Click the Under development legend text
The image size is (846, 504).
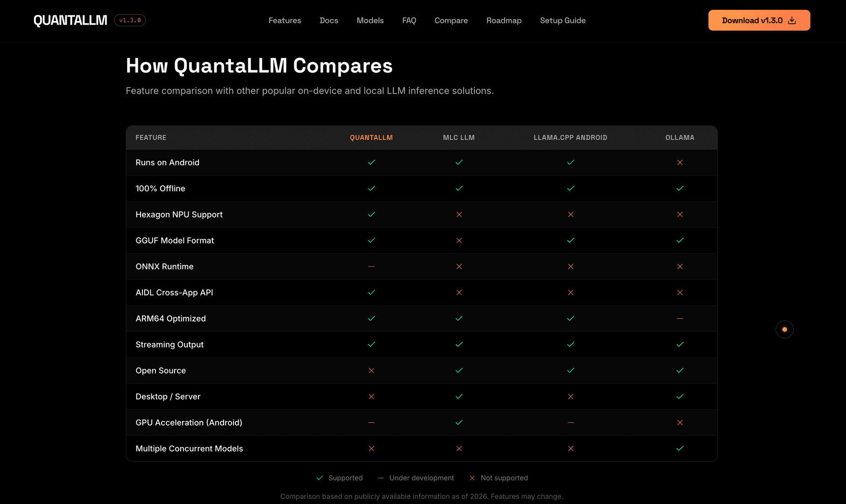point(422,478)
